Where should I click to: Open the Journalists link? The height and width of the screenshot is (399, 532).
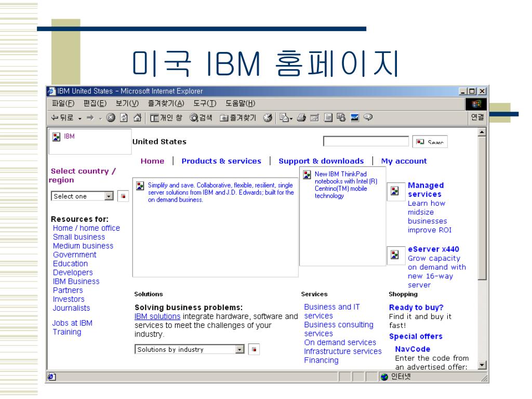(71, 308)
